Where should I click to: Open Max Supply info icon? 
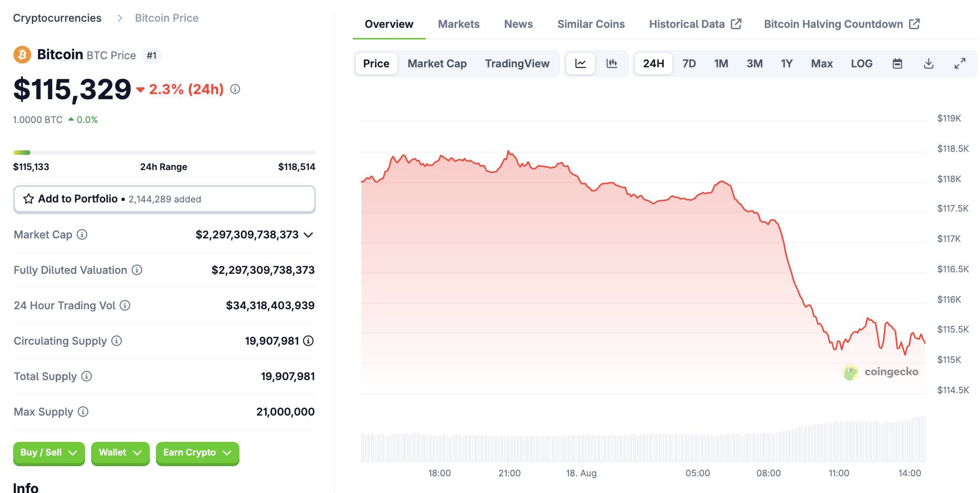click(83, 412)
